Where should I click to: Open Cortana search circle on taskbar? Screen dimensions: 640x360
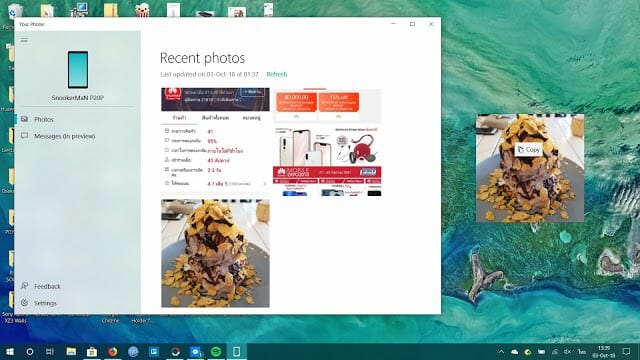30,351
